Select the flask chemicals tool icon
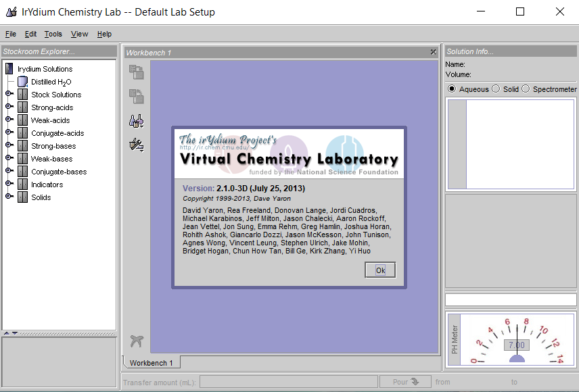The height and width of the screenshot is (392, 579). click(136, 120)
